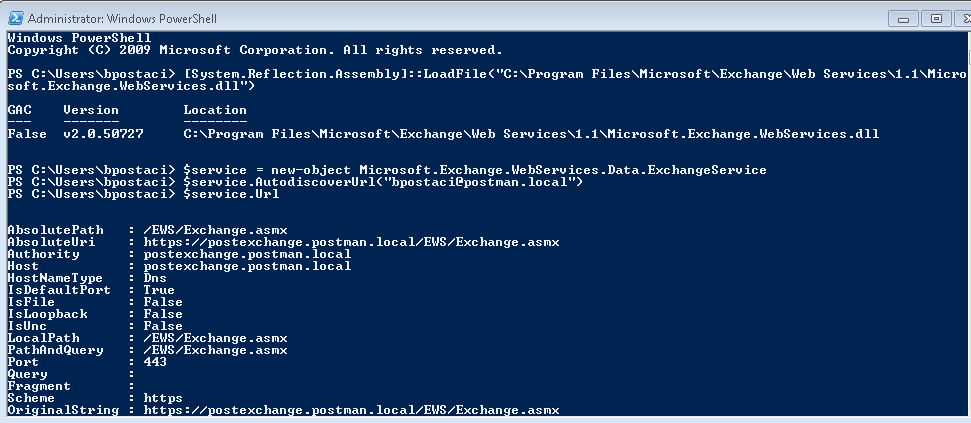Viewport: 971px width, 423px height.
Task: Click the OriginalString URL value
Action: point(351,410)
